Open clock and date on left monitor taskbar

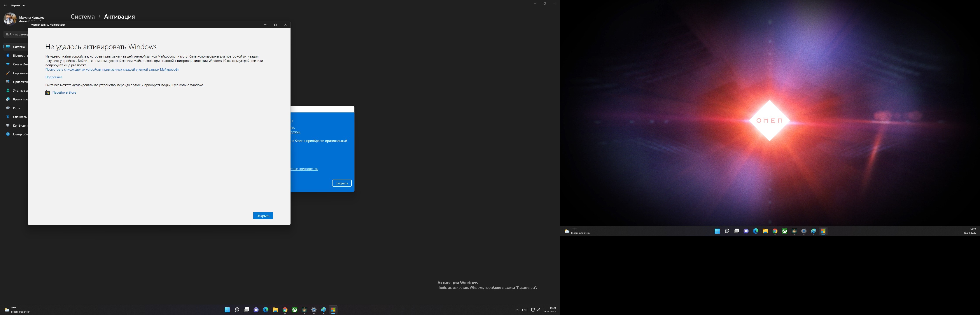click(x=550, y=310)
